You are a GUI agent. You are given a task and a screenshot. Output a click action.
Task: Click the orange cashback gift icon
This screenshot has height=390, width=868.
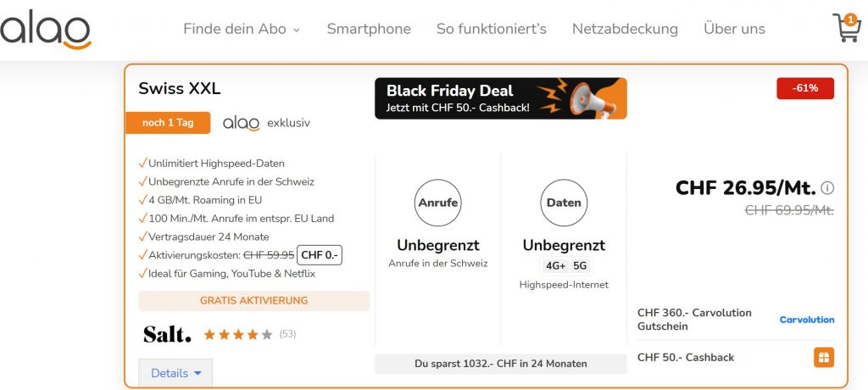pos(823,358)
